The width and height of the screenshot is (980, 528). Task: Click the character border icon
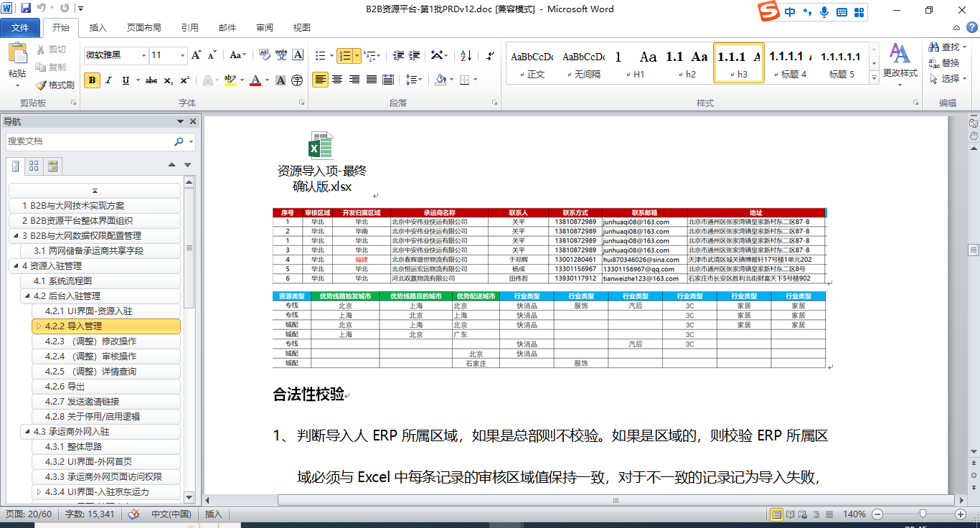(x=298, y=55)
